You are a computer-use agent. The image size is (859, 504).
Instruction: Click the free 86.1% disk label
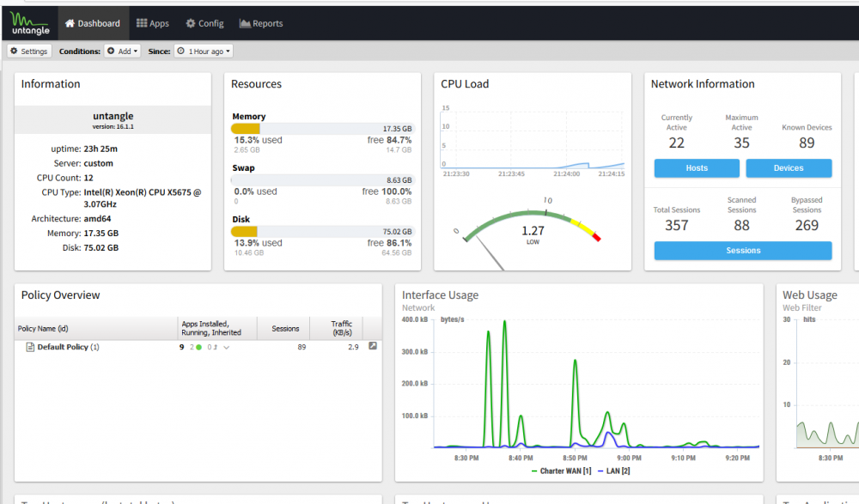[x=389, y=243]
